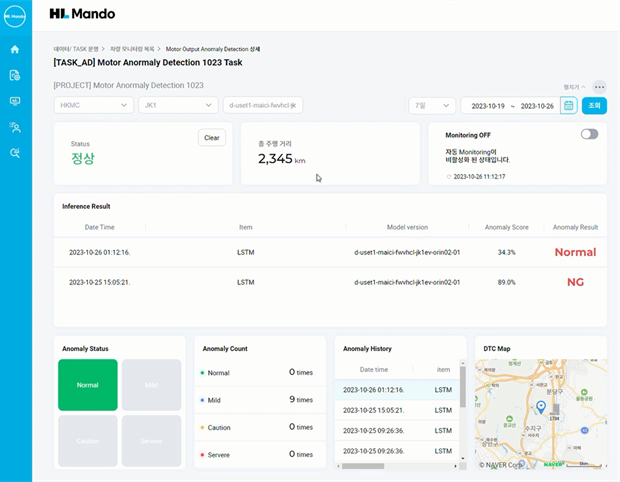Viewport: 620px width, 482px height.
Task: Go to 차량 모니터링 목록 breadcrumb
Action: (132, 48)
